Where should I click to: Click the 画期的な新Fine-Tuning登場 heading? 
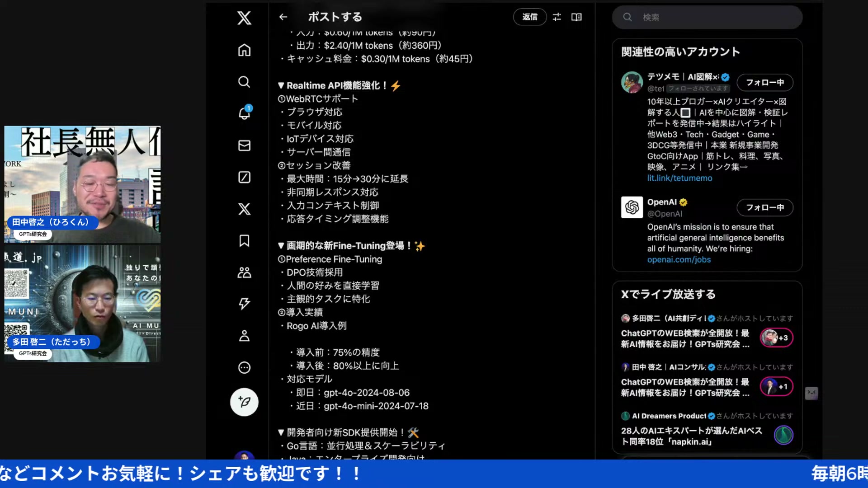click(351, 246)
